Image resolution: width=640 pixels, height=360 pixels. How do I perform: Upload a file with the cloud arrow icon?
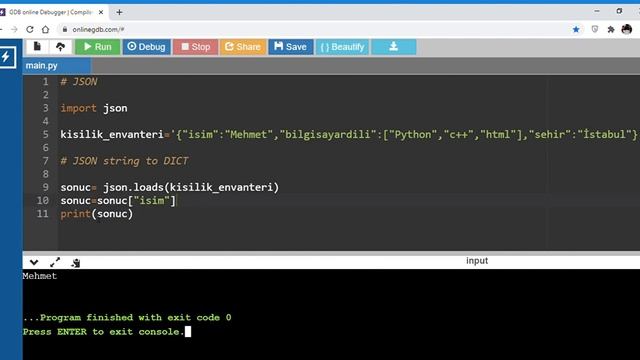point(60,47)
